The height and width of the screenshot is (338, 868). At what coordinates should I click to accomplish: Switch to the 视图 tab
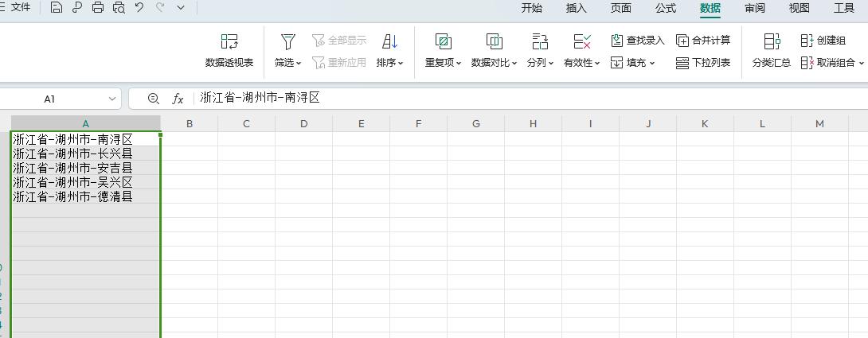point(800,8)
